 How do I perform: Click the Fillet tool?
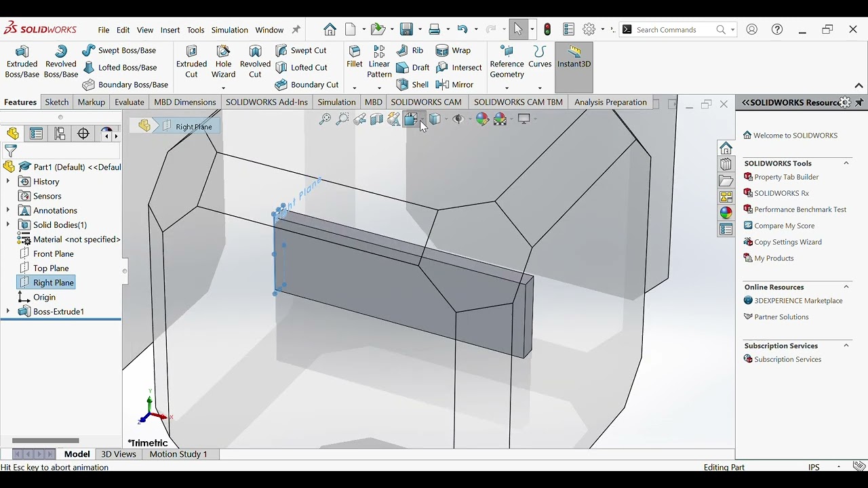point(354,57)
